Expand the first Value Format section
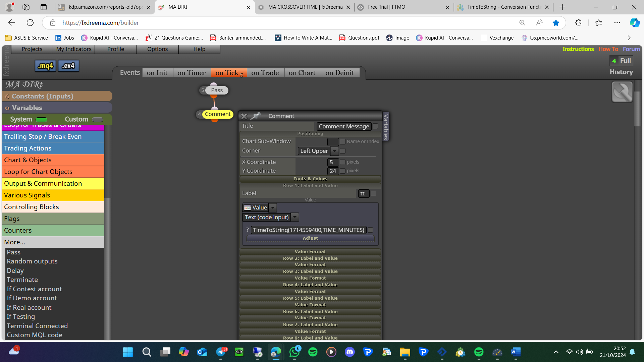The height and width of the screenshot is (362, 644). [x=310, y=251]
